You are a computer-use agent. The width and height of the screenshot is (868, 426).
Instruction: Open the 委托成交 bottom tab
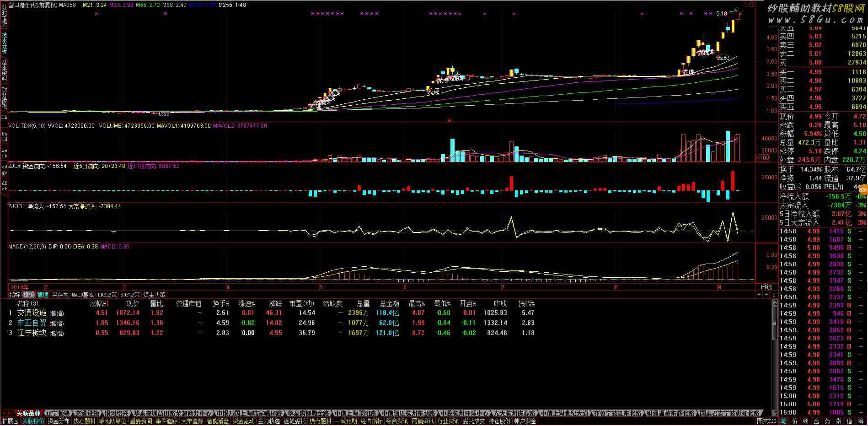pyautogui.click(x=474, y=421)
